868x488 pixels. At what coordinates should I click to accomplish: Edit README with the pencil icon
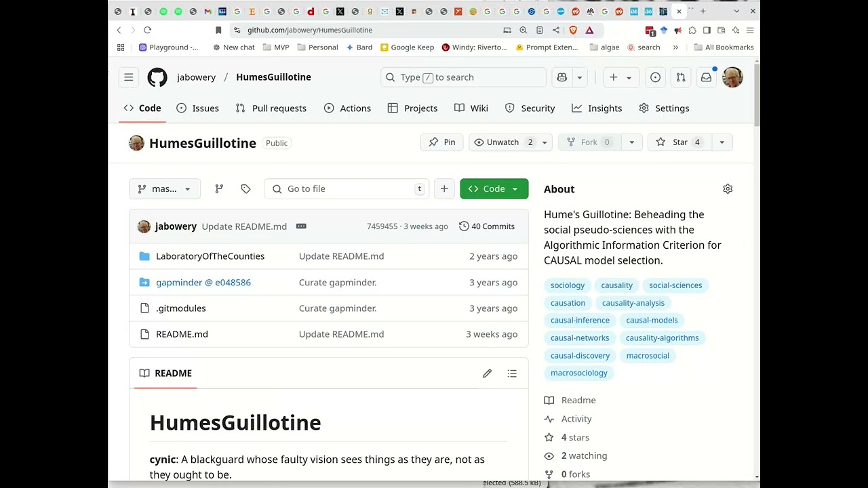click(487, 373)
